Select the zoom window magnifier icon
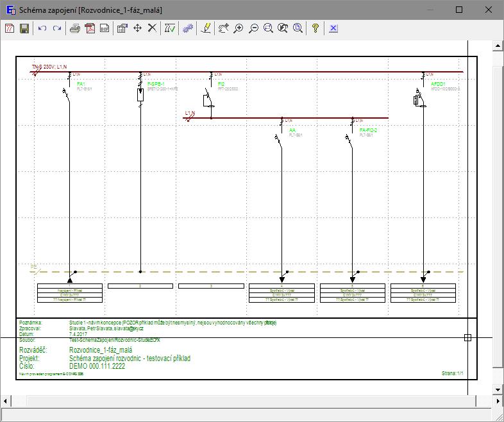This screenshot has height=422, width=504. 269,28
